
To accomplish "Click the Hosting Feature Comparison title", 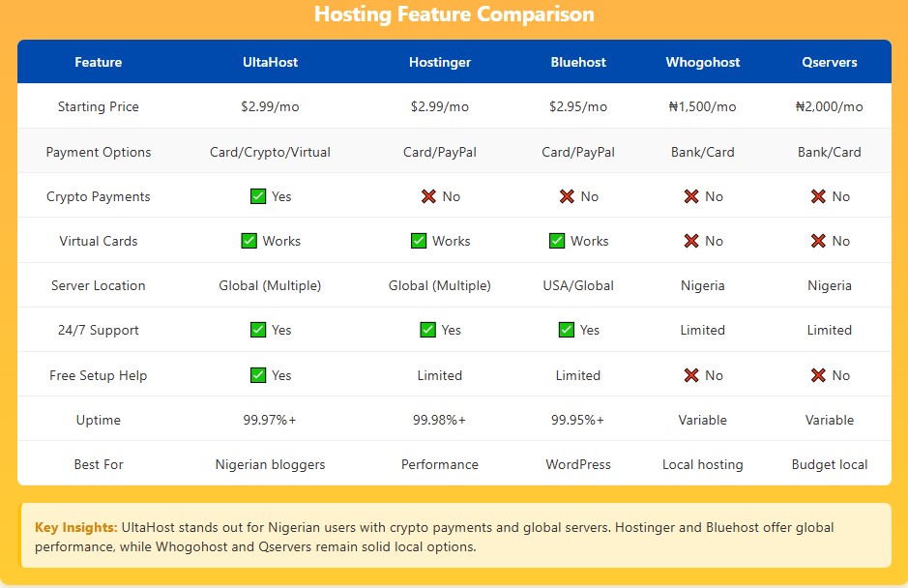I will click(x=454, y=15).
